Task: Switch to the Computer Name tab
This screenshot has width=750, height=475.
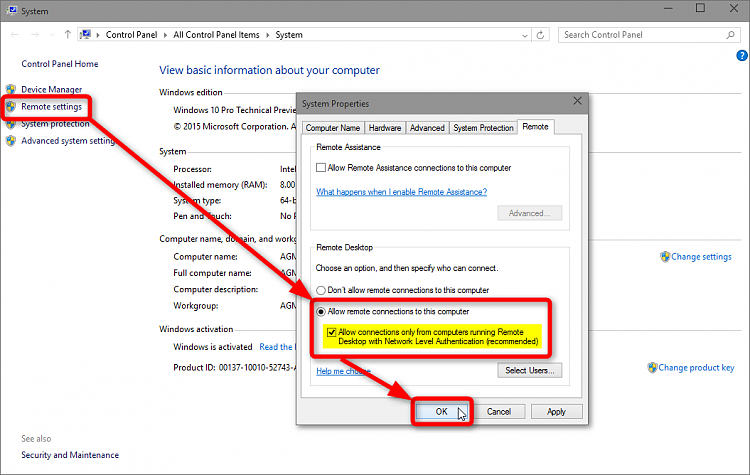Action: click(x=333, y=128)
